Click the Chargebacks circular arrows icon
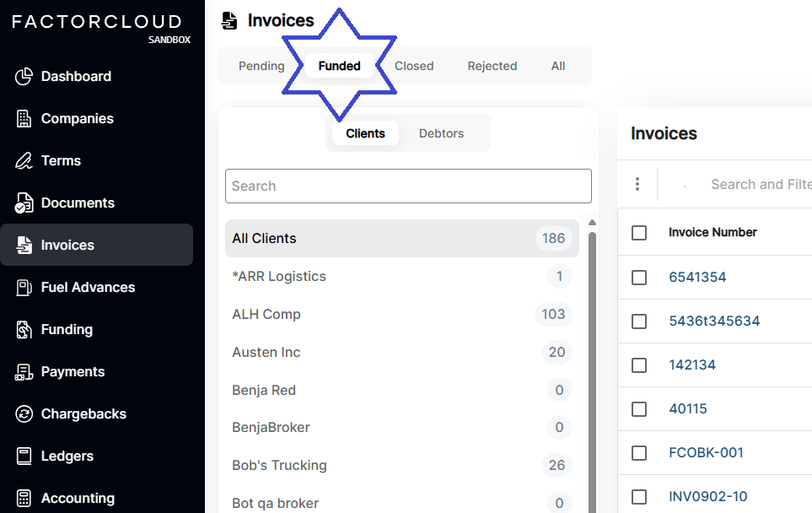The height and width of the screenshot is (513, 812). (x=24, y=414)
